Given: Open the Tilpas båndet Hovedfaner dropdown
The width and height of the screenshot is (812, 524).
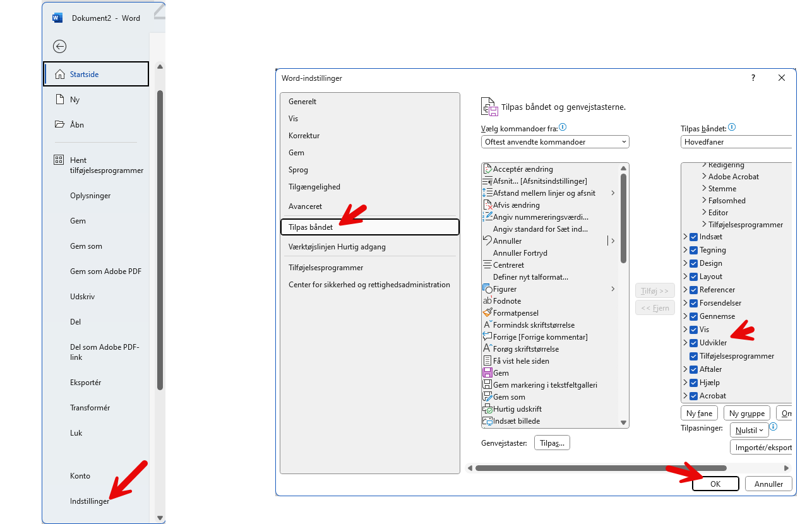Looking at the screenshot, I should pos(736,142).
